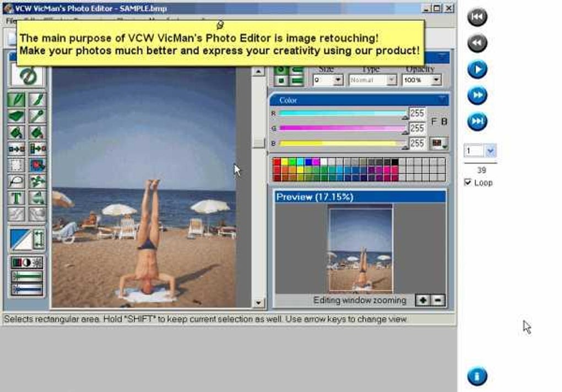Jump to first frame in player
The height and width of the screenshot is (392, 562).
click(477, 17)
